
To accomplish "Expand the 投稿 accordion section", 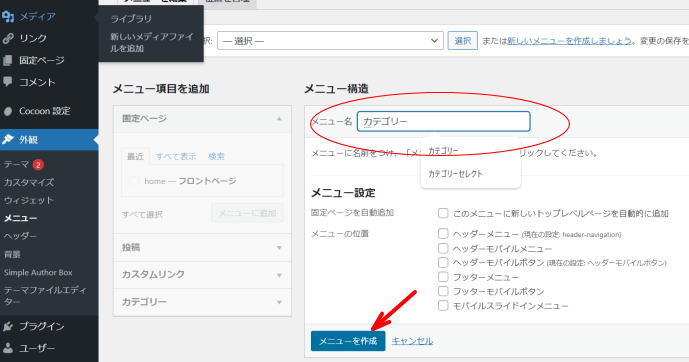I will [202, 248].
